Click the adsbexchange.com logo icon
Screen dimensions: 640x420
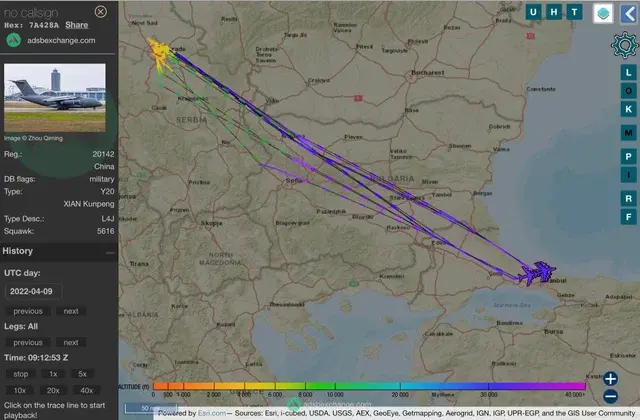click(x=13, y=40)
